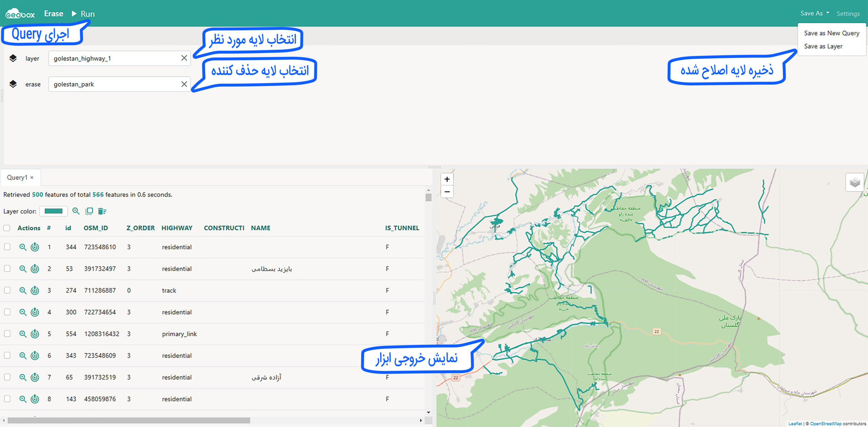Open the map layers switcher

(x=854, y=183)
